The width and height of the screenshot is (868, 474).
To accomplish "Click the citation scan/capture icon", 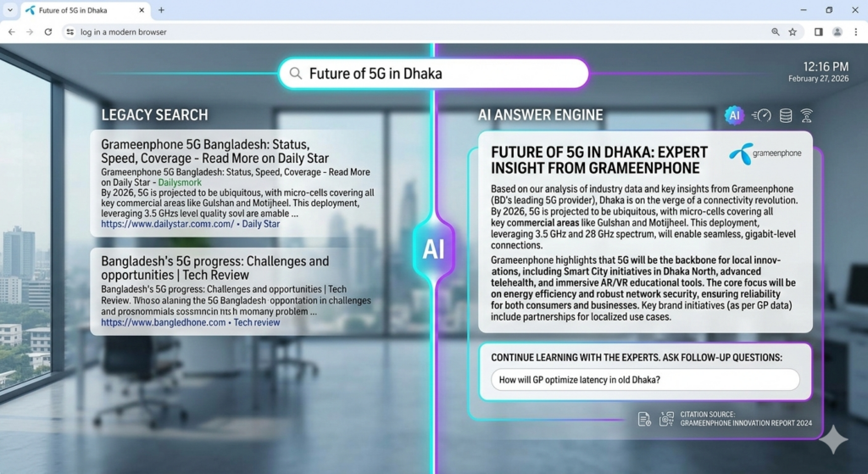I will pyautogui.click(x=666, y=419).
